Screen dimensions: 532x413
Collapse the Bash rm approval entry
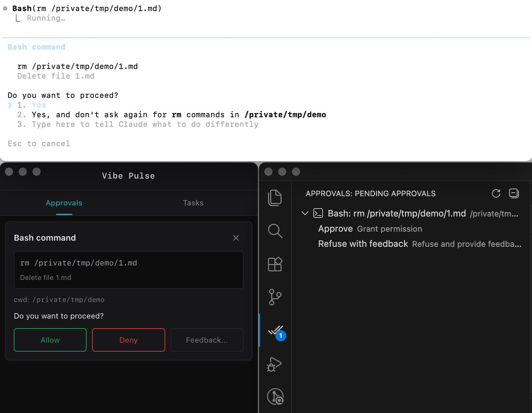coord(305,213)
